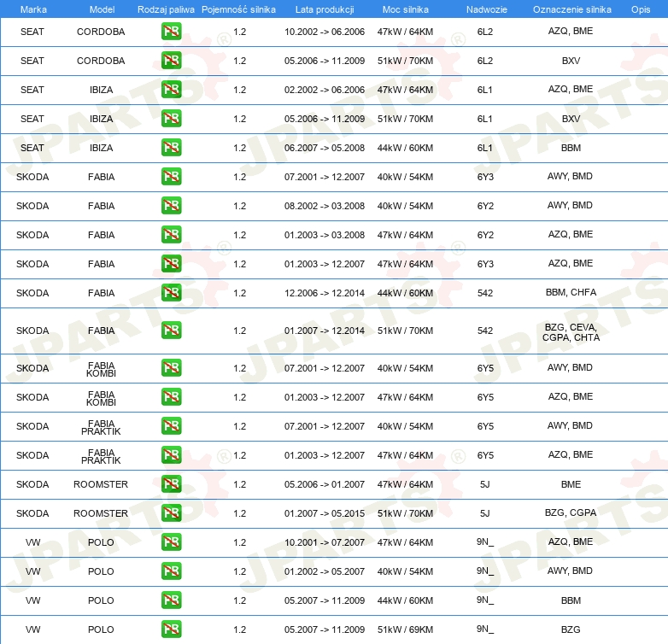Click fuel icon for Fabia Praktik 47kW row
Viewport: 668px width, 644px height.
(171, 455)
